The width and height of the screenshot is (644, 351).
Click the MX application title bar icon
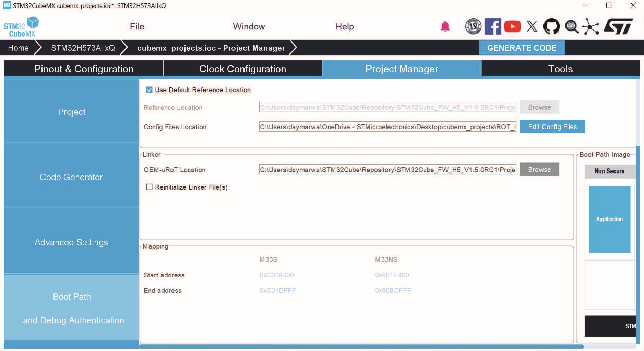tap(7, 5)
